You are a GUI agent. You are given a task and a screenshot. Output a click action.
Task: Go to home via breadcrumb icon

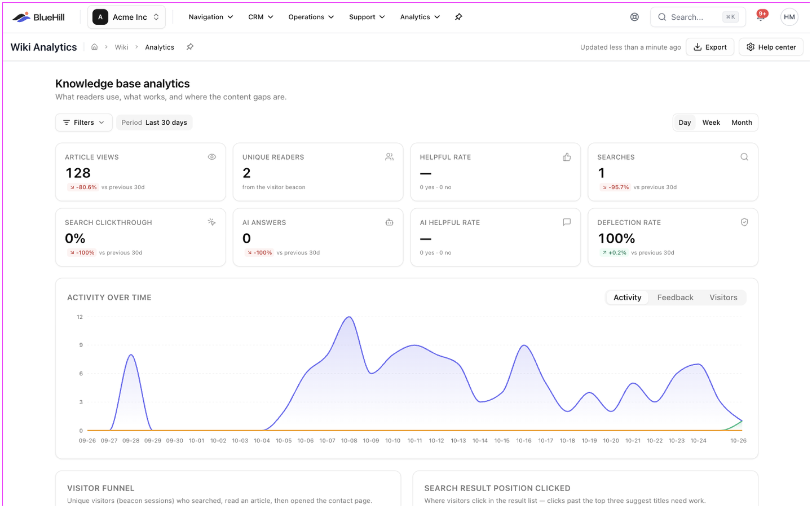click(x=95, y=47)
